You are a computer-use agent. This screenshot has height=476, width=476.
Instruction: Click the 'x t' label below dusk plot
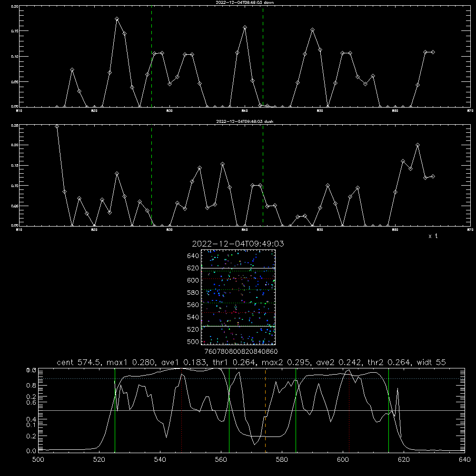pos(433,236)
